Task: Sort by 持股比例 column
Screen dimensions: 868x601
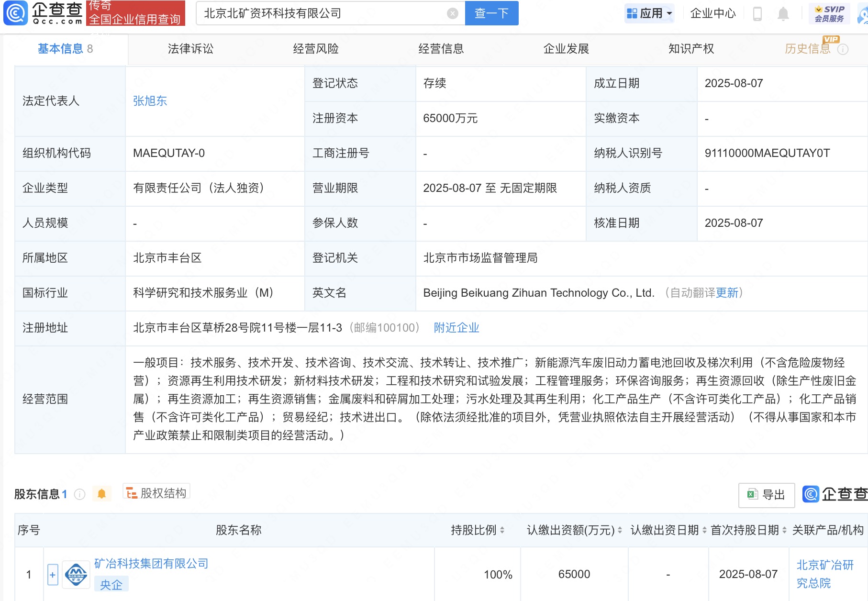Action: click(x=502, y=530)
